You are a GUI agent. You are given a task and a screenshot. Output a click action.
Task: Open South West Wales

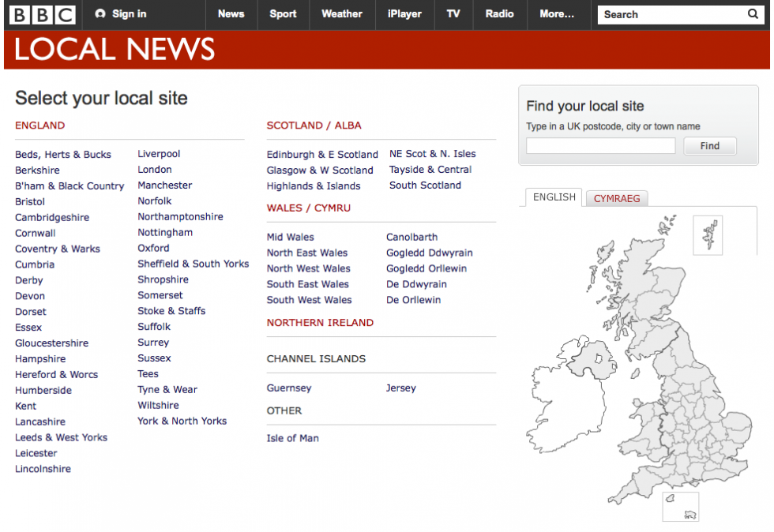[x=309, y=300]
